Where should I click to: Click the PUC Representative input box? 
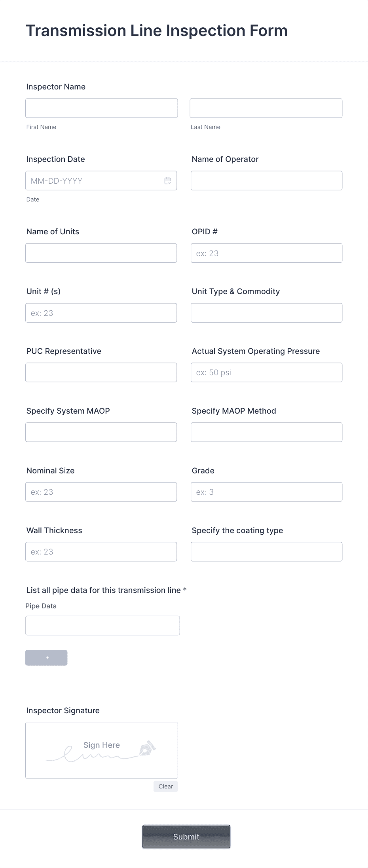(101, 372)
